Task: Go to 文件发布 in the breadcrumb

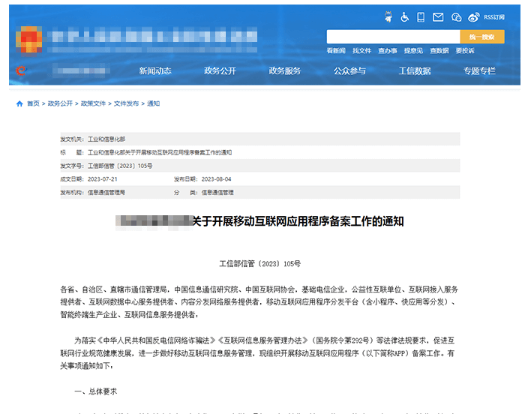Action: click(x=126, y=103)
